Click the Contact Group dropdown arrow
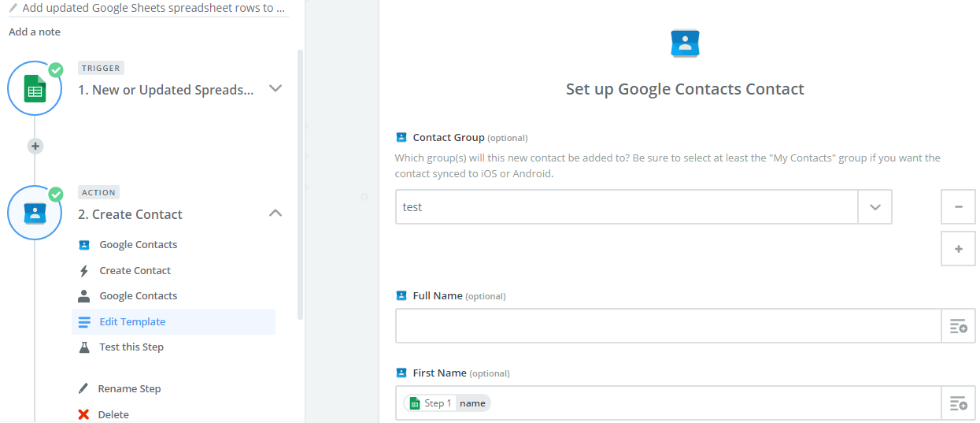Viewport: 980px width, 423px height. point(875,207)
